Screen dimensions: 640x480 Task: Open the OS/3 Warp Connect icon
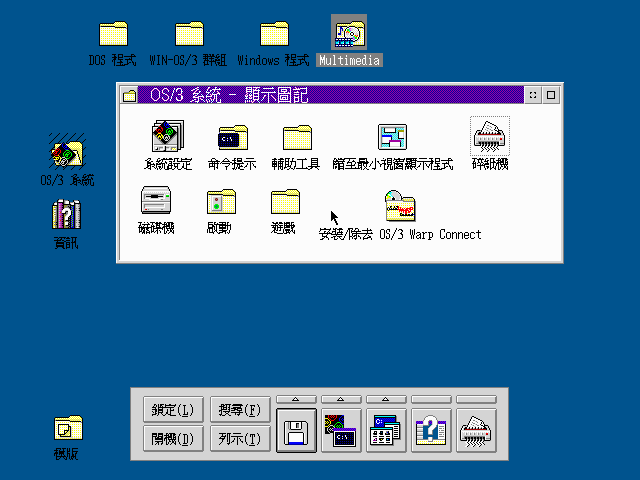(x=400, y=206)
